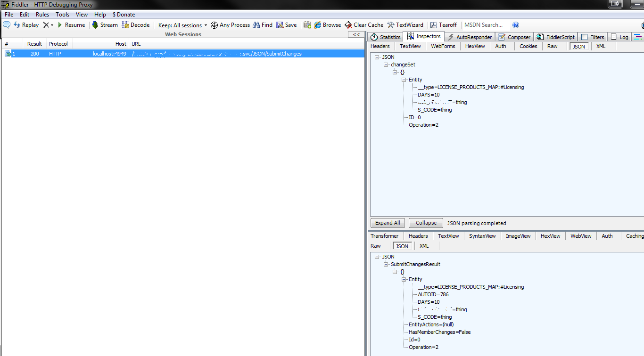
Task: Click the camera screenshot icon in the toolbar
Action: (307, 25)
